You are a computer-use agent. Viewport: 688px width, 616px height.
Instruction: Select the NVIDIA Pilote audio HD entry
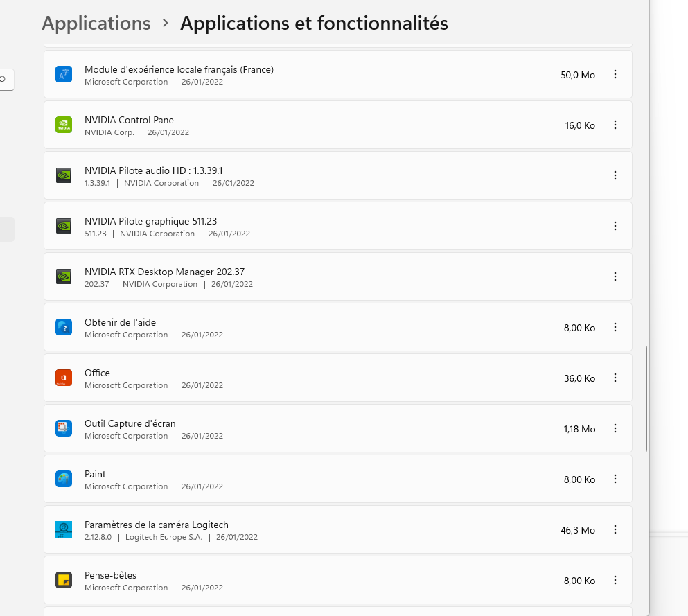click(x=338, y=175)
